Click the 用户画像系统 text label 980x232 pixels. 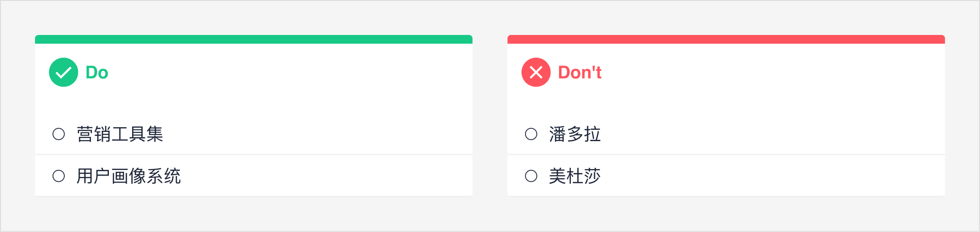[129, 176]
